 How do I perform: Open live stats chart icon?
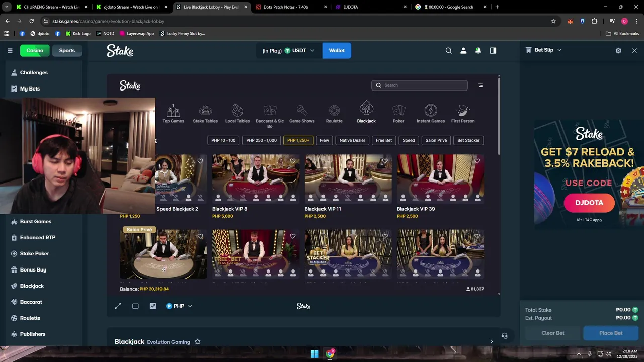coord(153,306)
